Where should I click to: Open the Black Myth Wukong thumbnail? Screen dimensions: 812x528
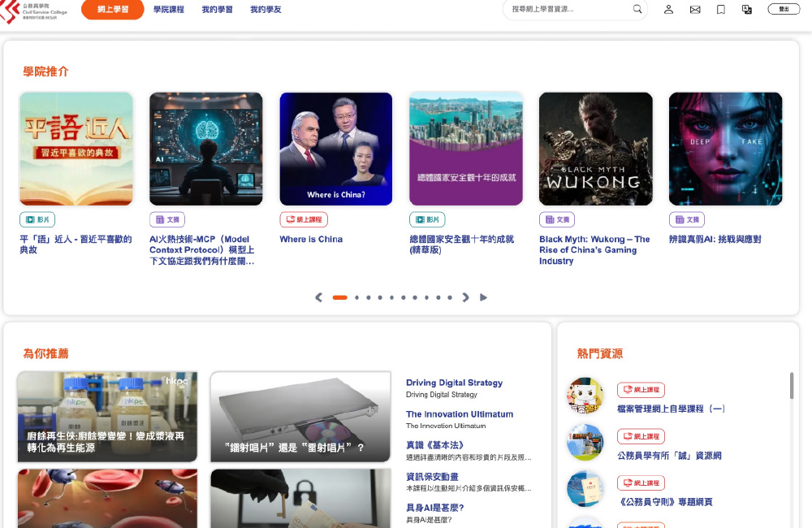pyautogui.click(x=595, y=149)
